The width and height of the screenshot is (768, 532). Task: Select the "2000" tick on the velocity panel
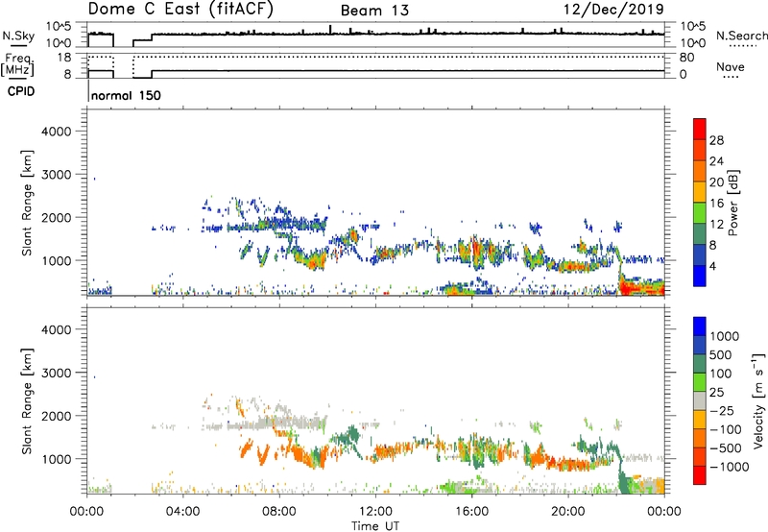click(x=56, y=416)
